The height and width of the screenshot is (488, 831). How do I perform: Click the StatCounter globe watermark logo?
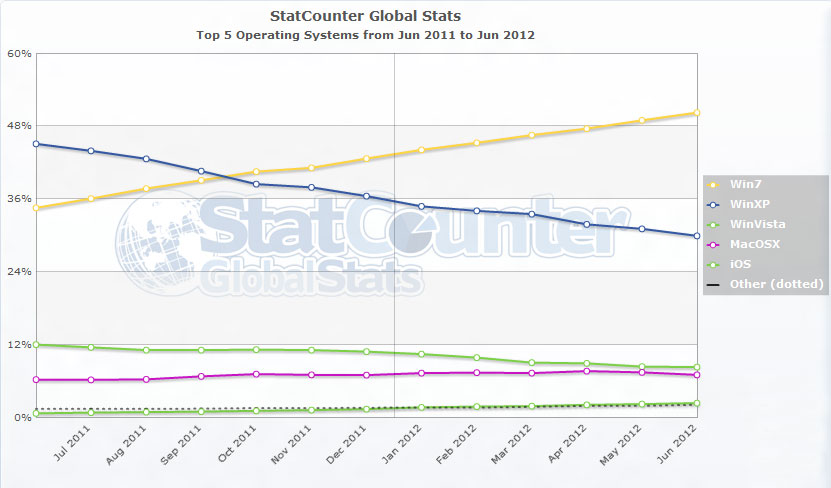click(x=157, y=243)
